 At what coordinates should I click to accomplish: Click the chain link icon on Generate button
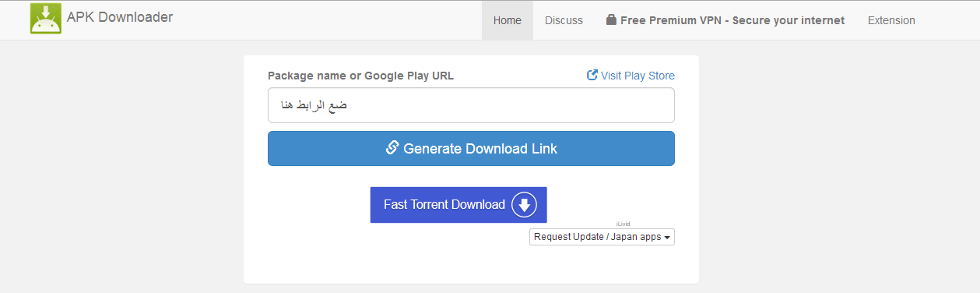click(392, 148)
